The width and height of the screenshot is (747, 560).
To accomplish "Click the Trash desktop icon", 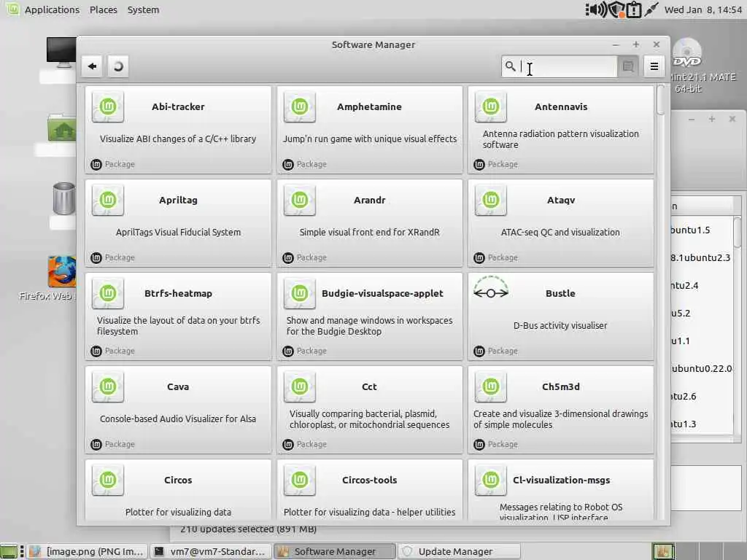I will (64, 198).
